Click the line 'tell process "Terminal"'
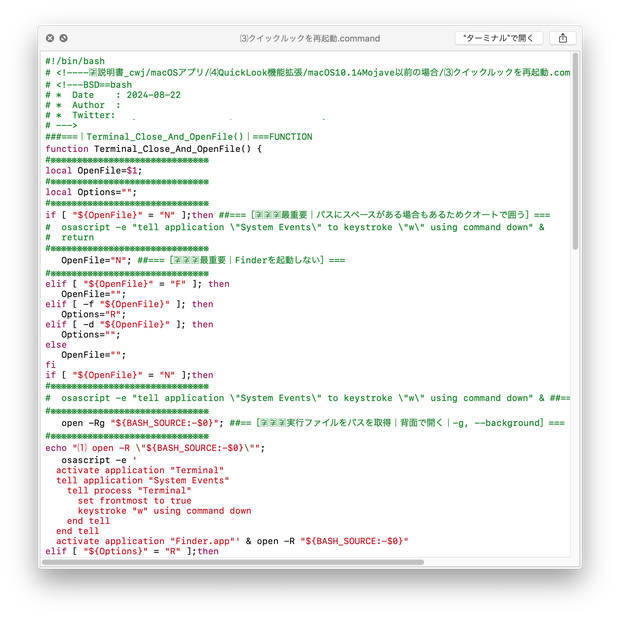 (x=129, y=490)
